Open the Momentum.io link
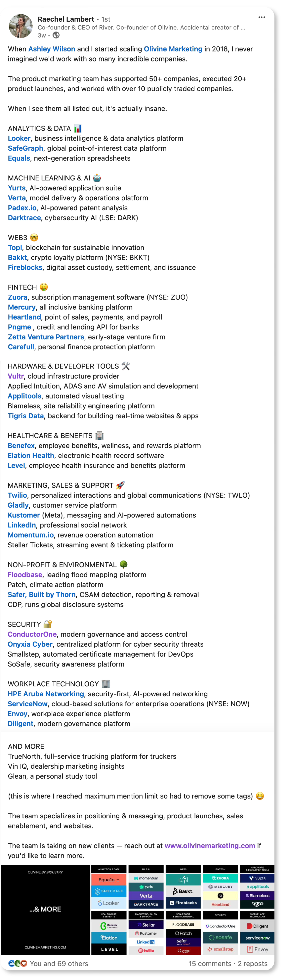The image size is (282, 980). tap(31, 535)
